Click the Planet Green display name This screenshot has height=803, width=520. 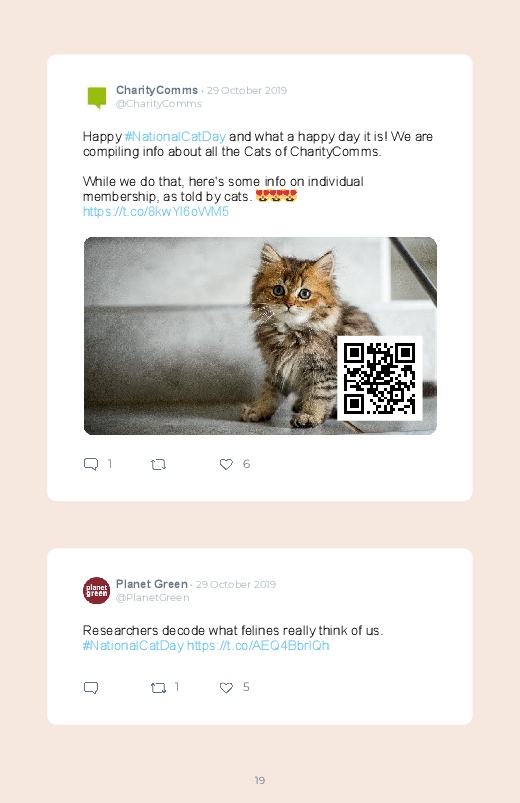(x=152, y=584)
